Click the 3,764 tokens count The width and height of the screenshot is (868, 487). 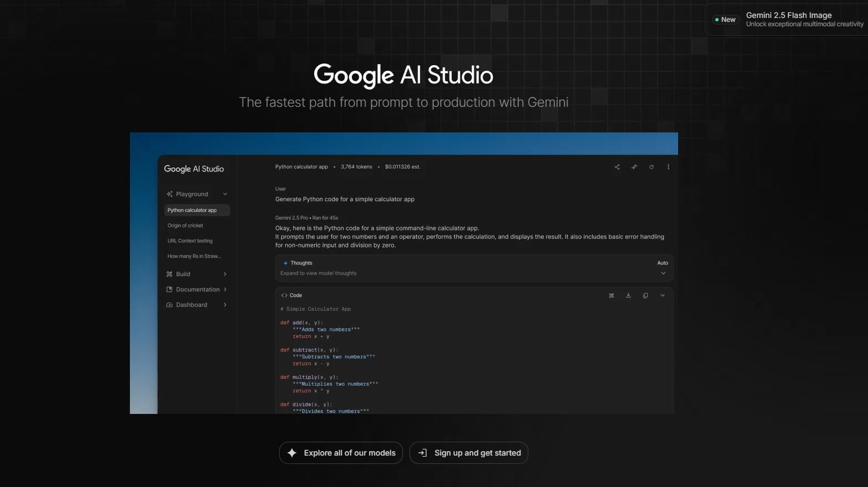[x=356, y=167]
